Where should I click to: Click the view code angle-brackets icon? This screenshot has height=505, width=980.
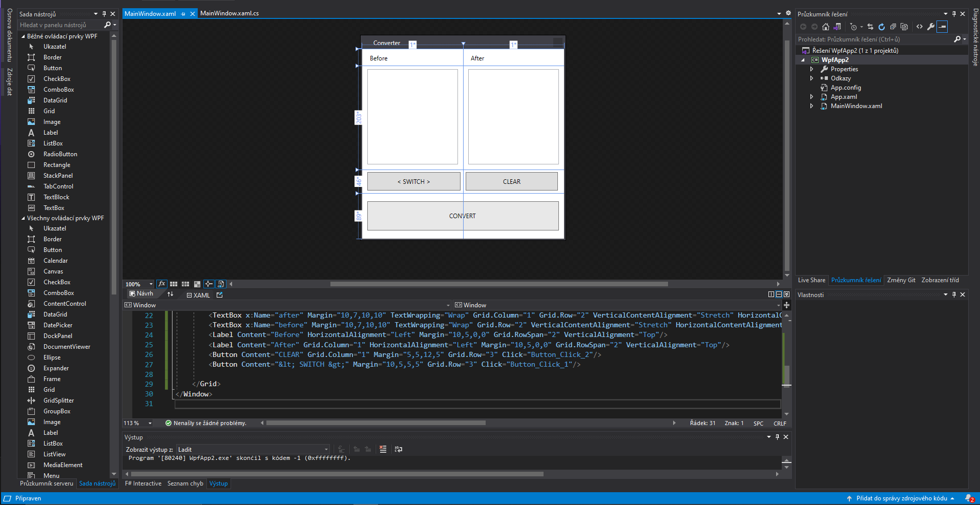coord(920,27)
